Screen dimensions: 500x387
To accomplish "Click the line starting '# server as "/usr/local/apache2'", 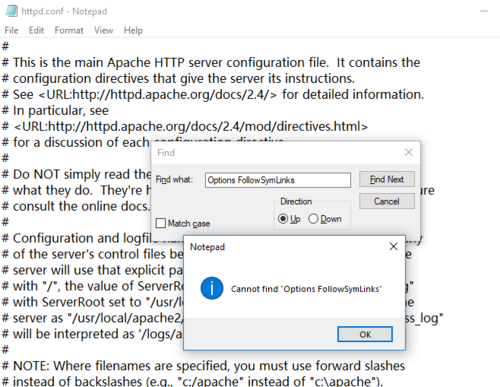I will pos(93,318).
